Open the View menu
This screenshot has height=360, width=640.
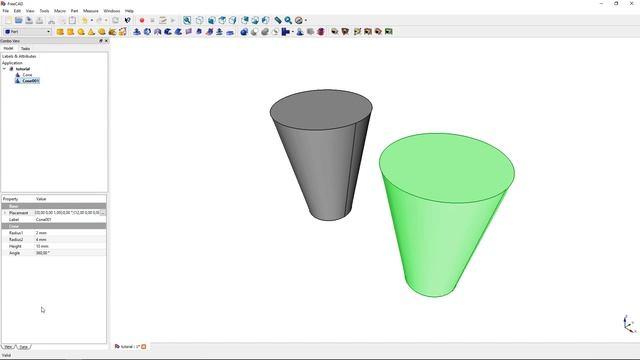pos(30,11)
